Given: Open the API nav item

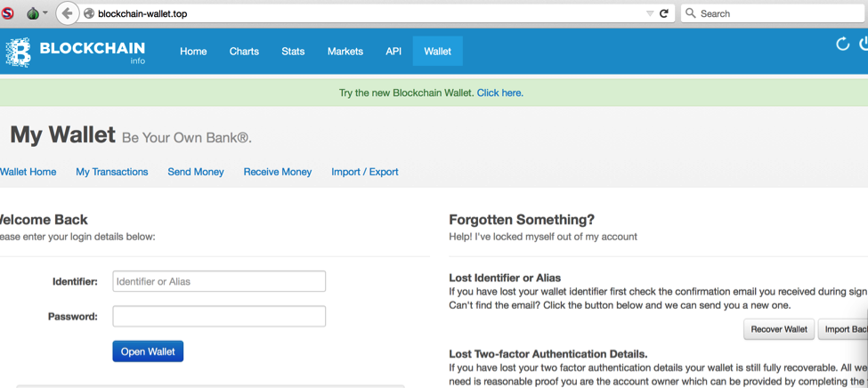Looking at the screenshot, I should [x=393, y=52].
